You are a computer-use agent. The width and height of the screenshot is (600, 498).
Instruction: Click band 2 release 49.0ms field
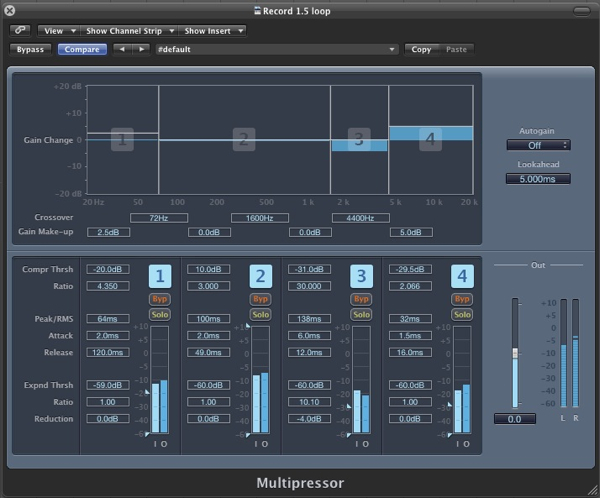[x=209, y=352]
